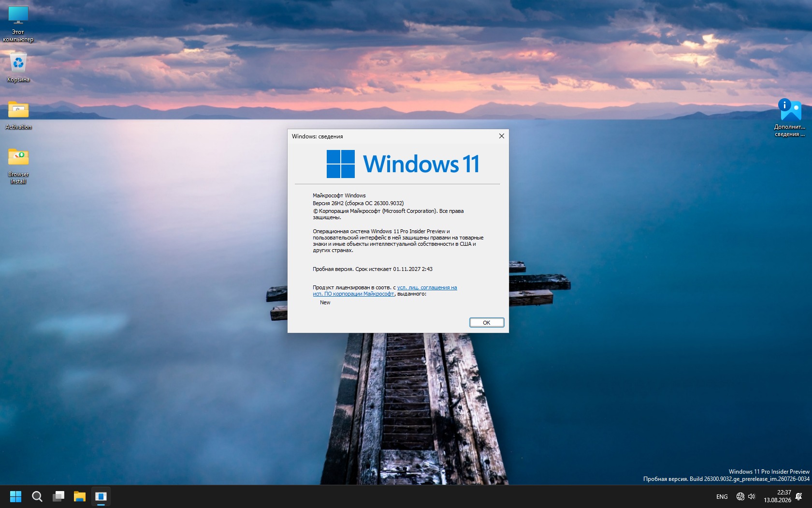
Task: Select the Browser Install folder icon
Action: pos(18,166)
